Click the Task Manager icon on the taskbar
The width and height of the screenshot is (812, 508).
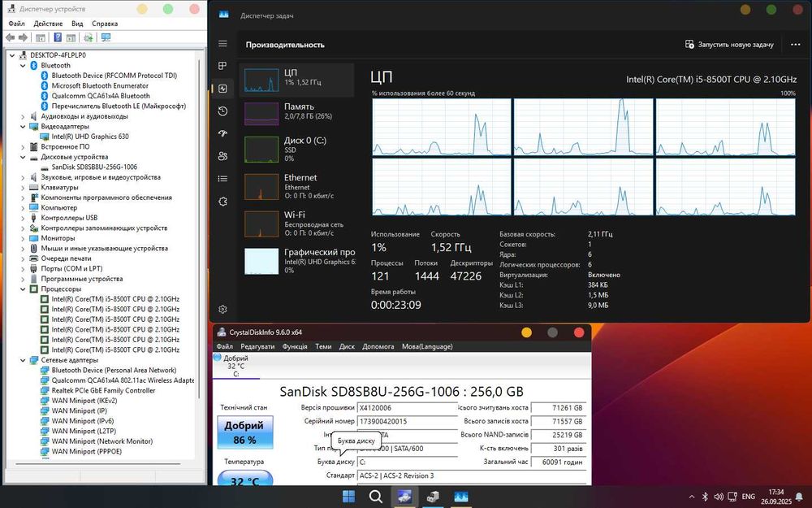(461, 497)
